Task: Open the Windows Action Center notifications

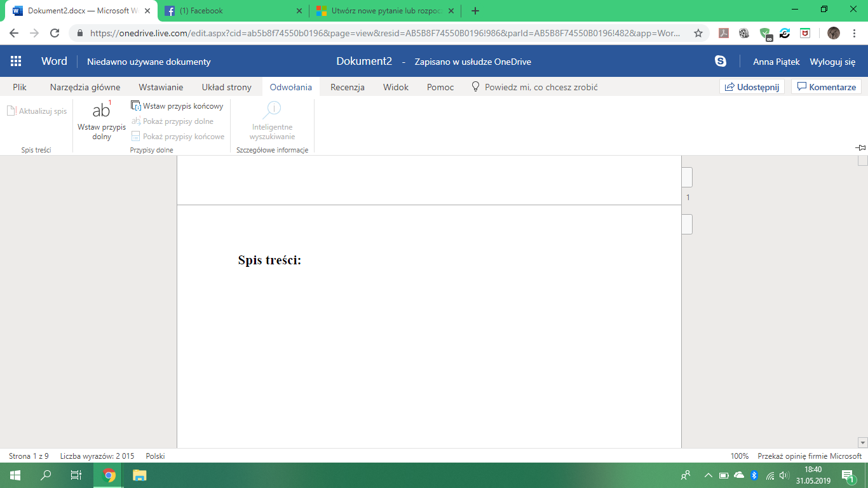Action: click(x=848, y=475)
